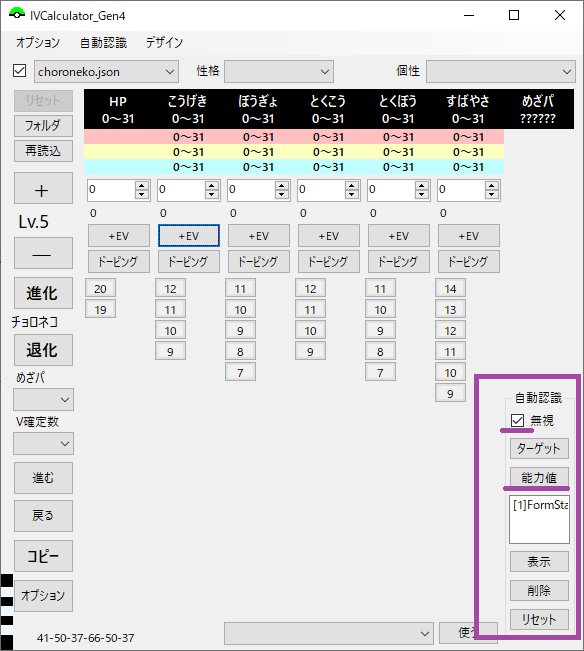Click ドーピング button under ぼうぎょ
The height and width of the screenshot is (651, 584).
coord(259,262)
